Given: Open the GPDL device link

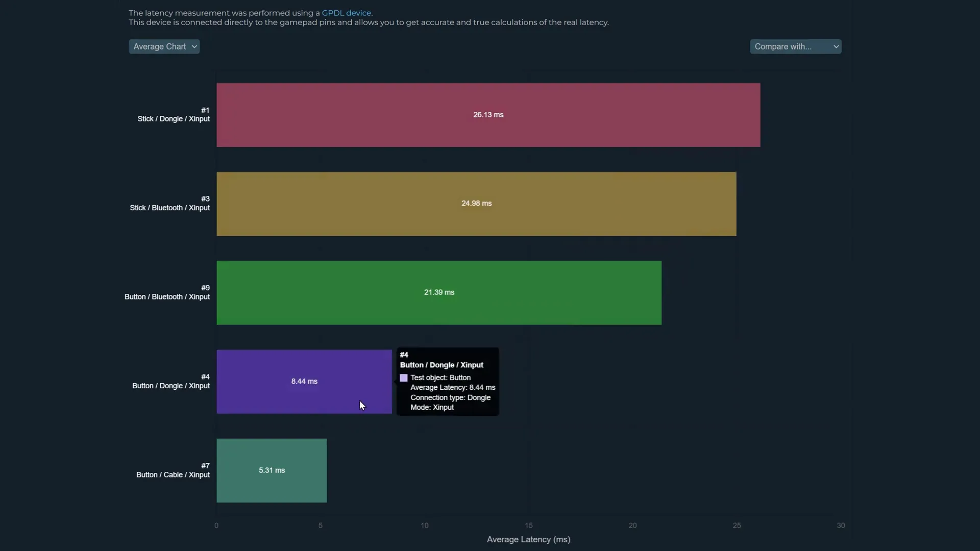Looking at the screenshot, I should 346,13.
